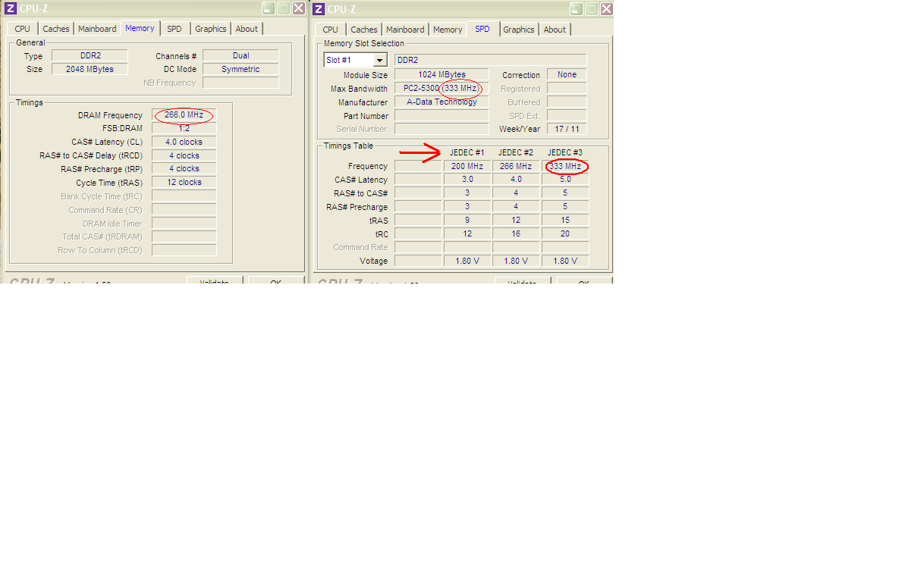Click the DDR2 field beside the slot selector

(491, 60)
